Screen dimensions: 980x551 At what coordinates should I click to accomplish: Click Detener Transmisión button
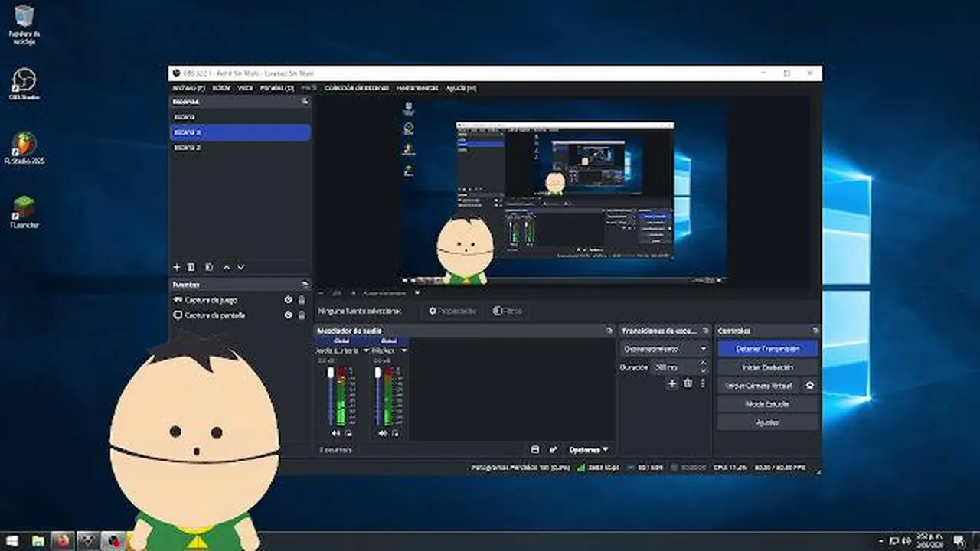click(x=767, y=349)
